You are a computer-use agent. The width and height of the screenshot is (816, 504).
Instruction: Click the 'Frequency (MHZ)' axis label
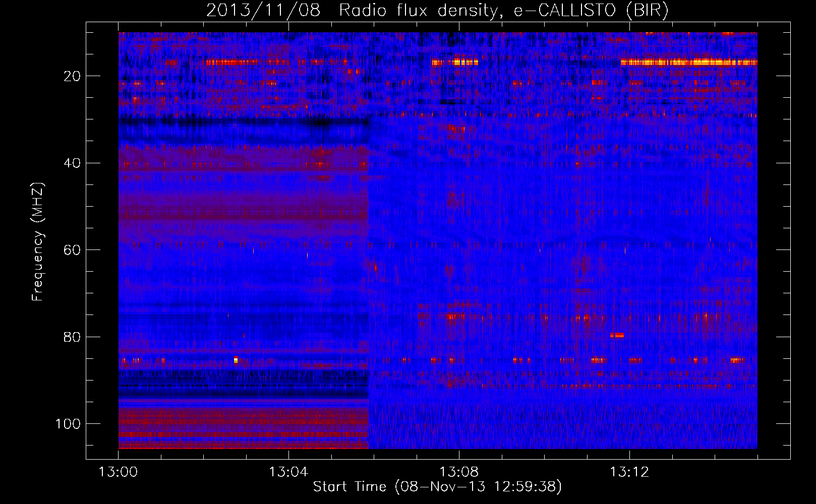pyautogui.click(x=38, y=242)
